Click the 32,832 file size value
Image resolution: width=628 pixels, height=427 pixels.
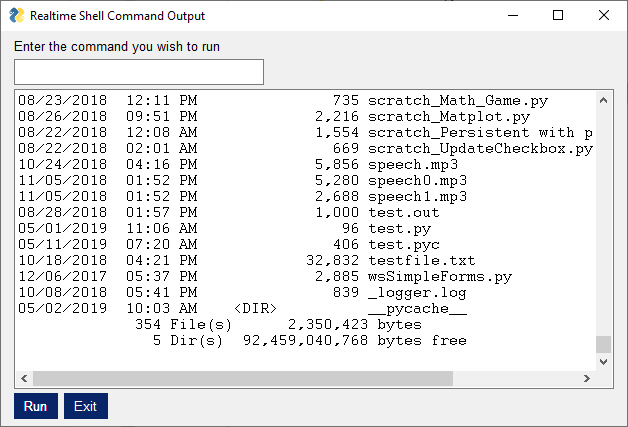point(332,260)
